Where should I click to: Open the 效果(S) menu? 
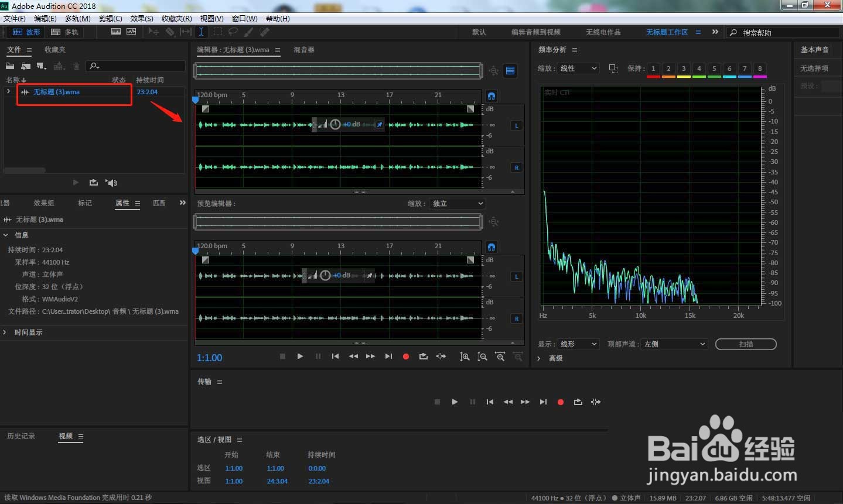point(142,19)
